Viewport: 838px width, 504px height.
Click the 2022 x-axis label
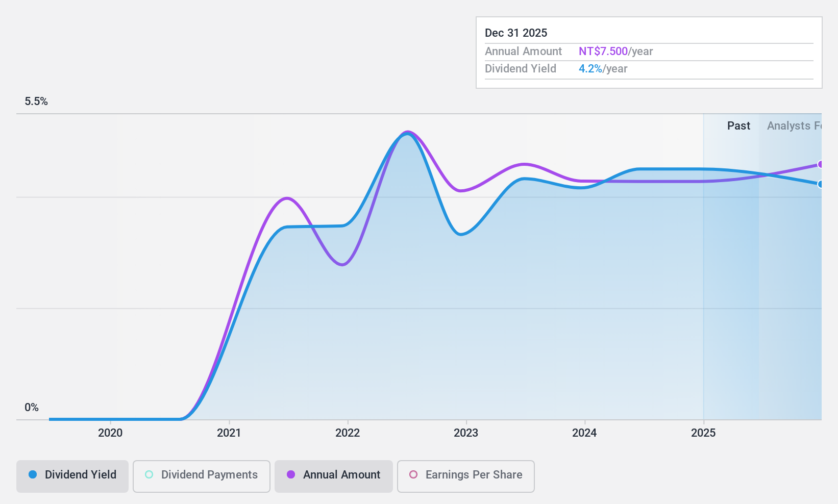coord(348,433)
